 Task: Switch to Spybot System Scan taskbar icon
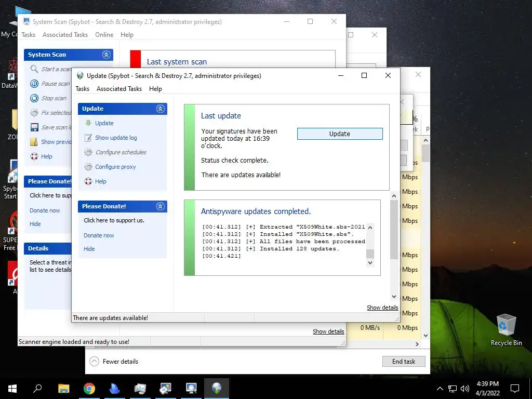click(x=191, y=389)
